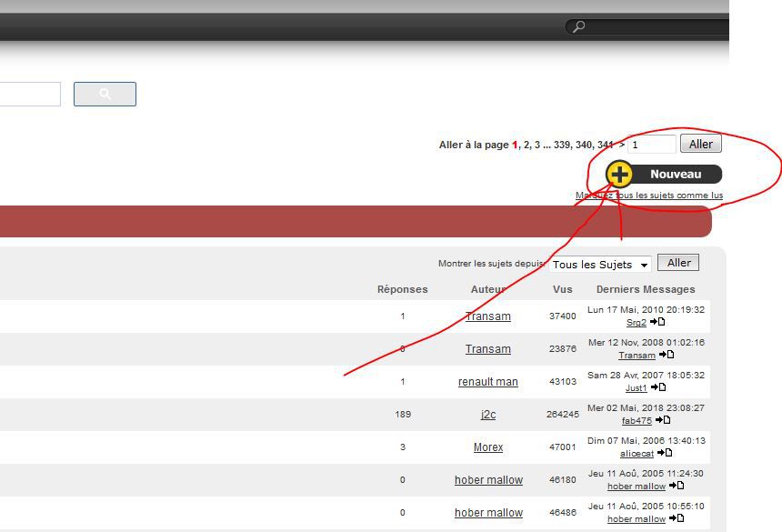Click the next page '>' arrow
The height and width of the screenshot is (532, 782).
click(622, 145)
